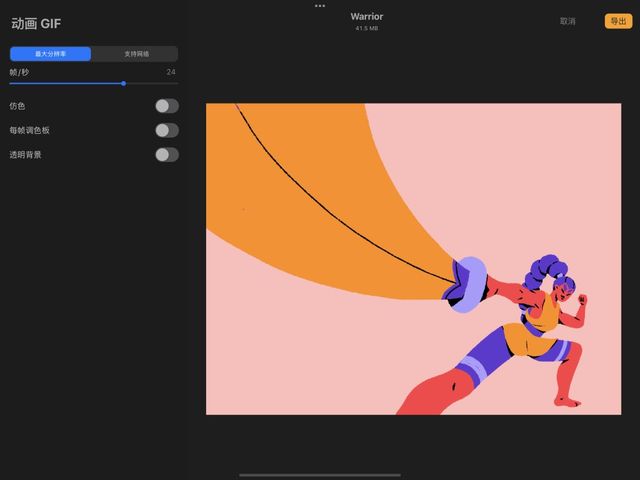
Task: Turn on the 每帧调色板 toggle
Action: (x=167, y=130)
